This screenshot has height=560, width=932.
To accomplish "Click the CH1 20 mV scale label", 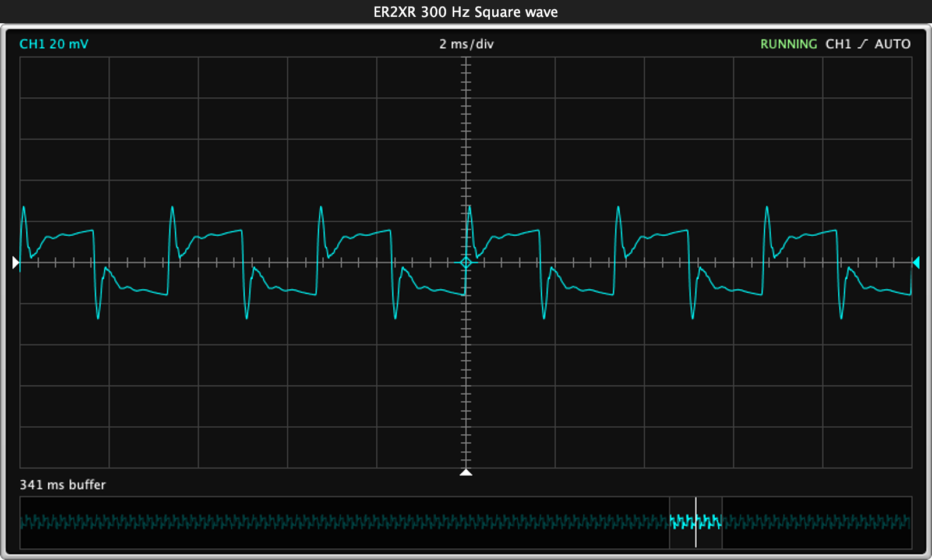I will pyautogui.click(x=54, y=44).
